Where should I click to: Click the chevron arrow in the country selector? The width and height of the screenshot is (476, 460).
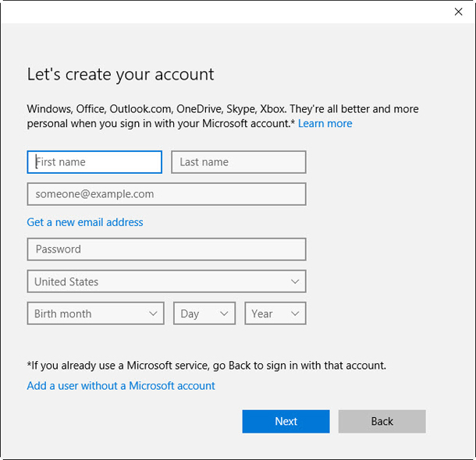point(295,281)
